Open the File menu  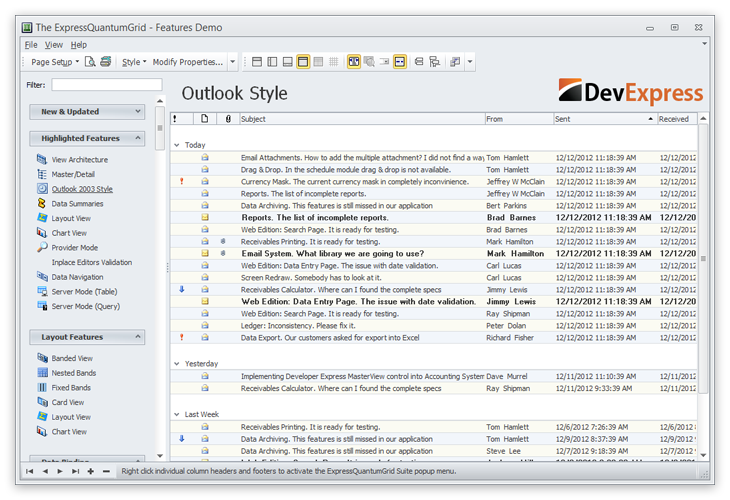(x=31, y=45)
